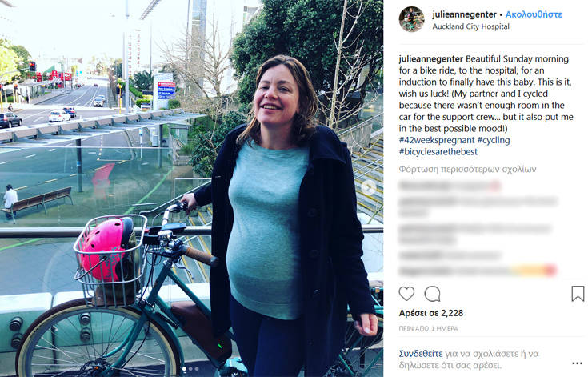Open the #42weekspregnant hashtag
Screen dimensions: 588x377
pos(437,140)
